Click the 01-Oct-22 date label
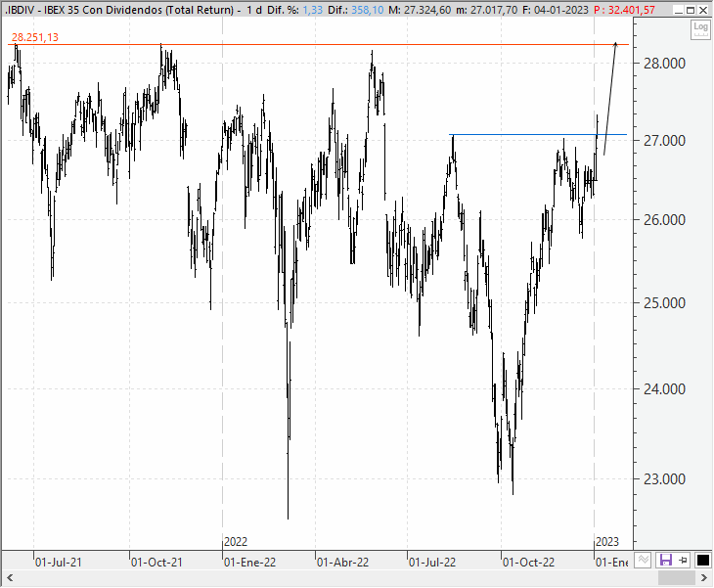 (529, 563)
